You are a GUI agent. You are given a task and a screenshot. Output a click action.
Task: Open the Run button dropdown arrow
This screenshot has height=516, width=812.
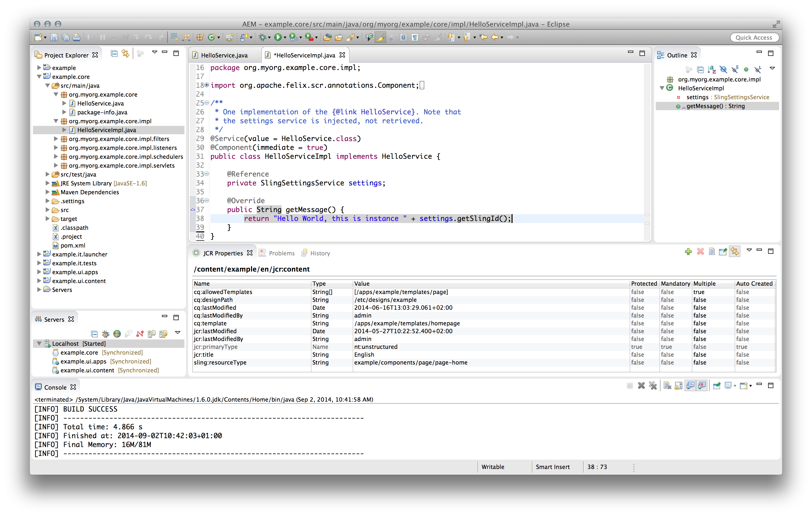tap(285, 38)
